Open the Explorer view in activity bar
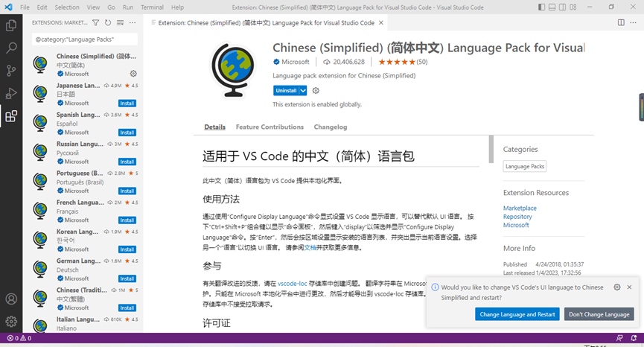This screenshot has height=347, width=644. point(11,25)
